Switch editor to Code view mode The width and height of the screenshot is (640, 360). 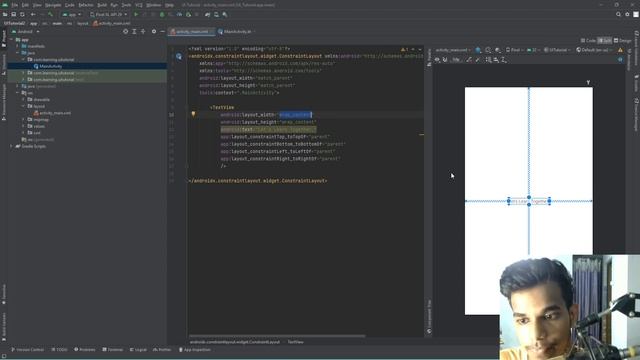[x=588, y=40]
